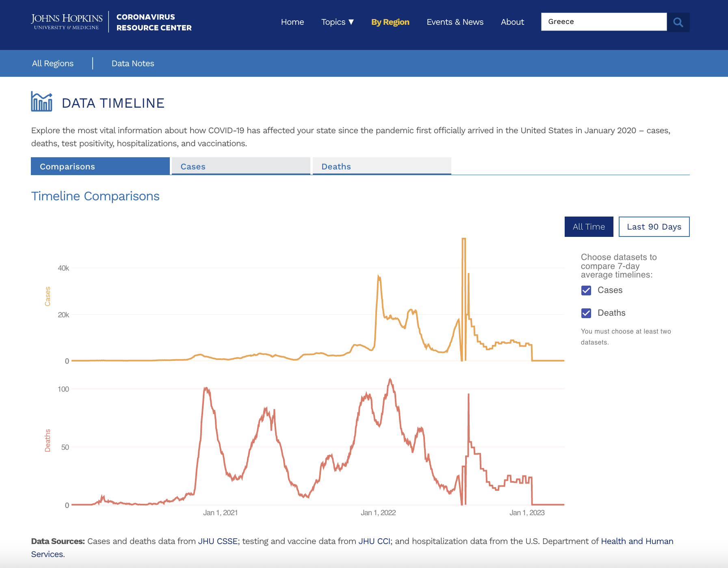Image resolution: width=728 pixels, height=568 pixels.
Task: Uncheck the Cases dataset checkbox
Action: pyautogui.click(x=586, y=290)
